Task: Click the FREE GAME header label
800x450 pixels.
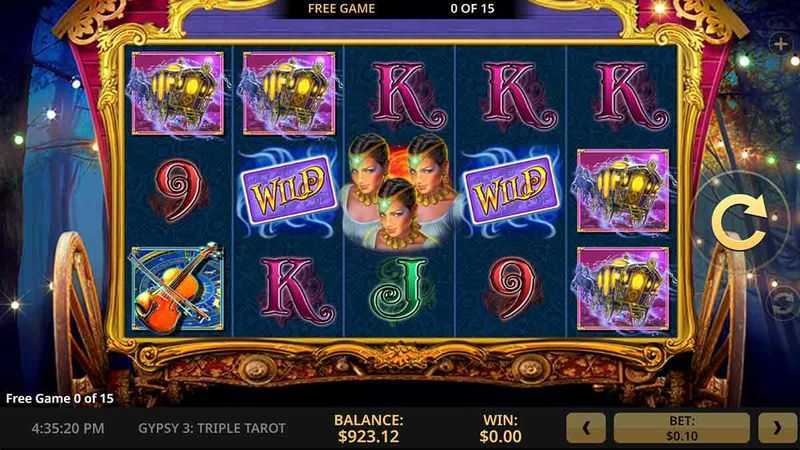Action: (x=341, y=9)
